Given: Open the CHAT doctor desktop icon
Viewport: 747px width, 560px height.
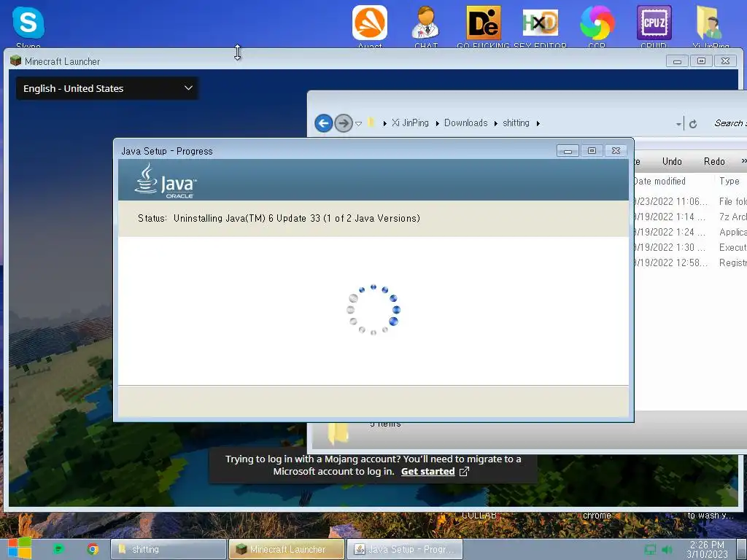Looking at the screenshot, I should pos(425,23).
